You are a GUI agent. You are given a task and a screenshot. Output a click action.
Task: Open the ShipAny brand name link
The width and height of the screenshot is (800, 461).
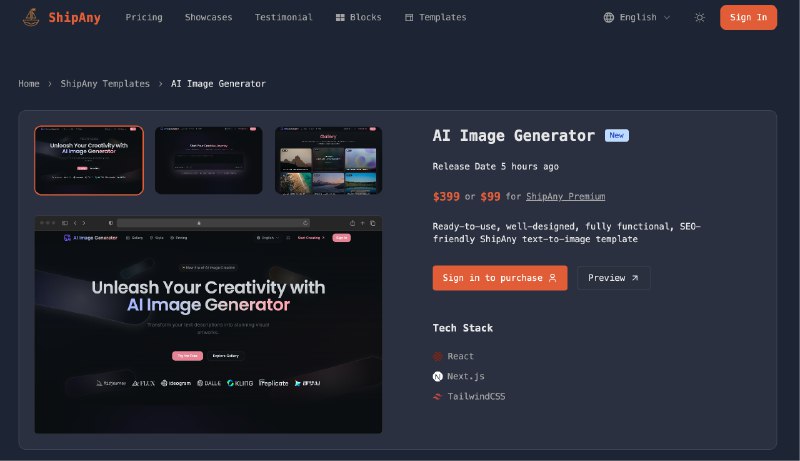pos(74,18)
